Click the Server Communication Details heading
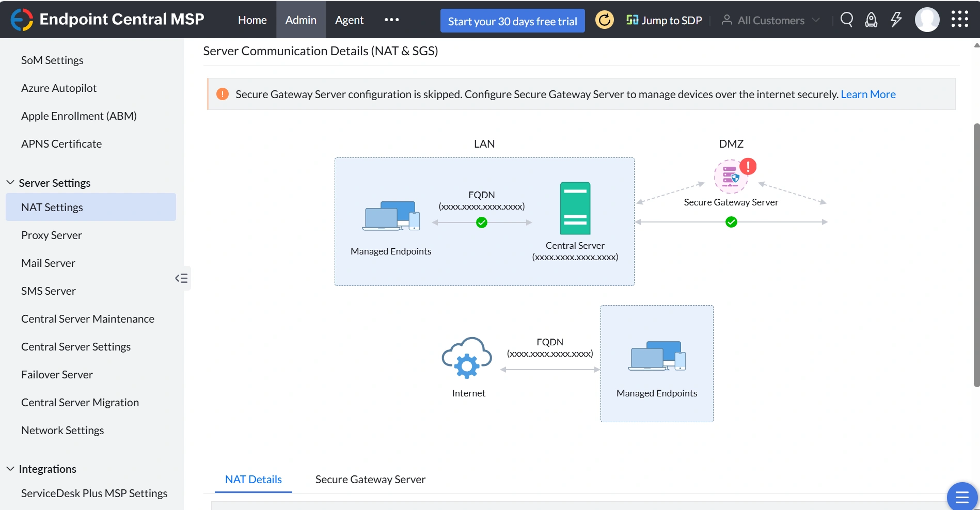This screenshot has height=510, width=980. click(321, 51)
